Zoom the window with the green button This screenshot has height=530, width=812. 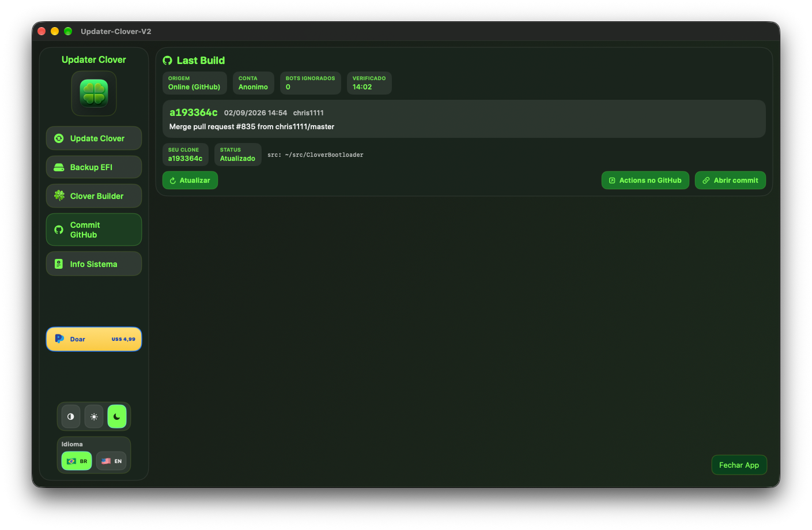coord(68,31)
